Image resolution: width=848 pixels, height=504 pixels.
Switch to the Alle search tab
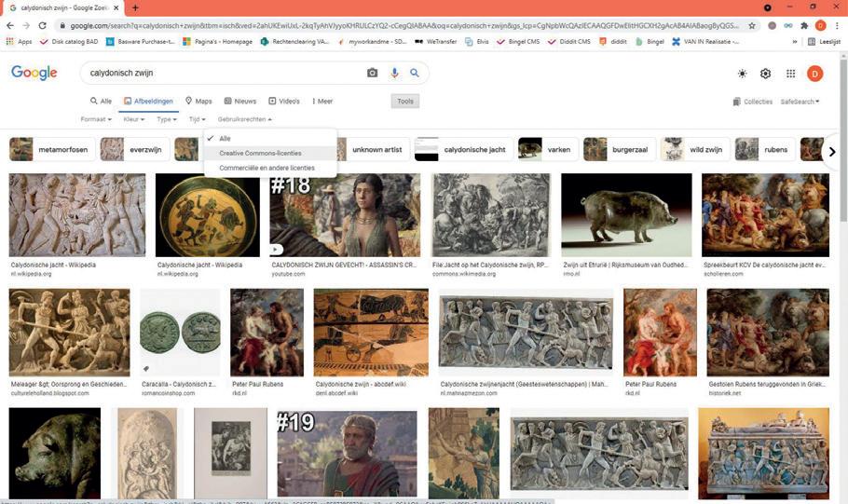[x=102, y=102]
